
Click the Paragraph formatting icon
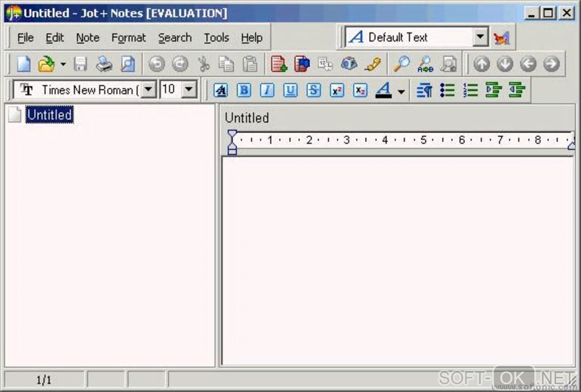pyautogui.click(x=424, y=90)
